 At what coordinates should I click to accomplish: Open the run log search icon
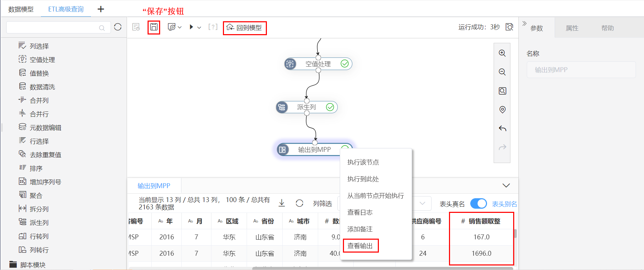[x=509, y=27]
